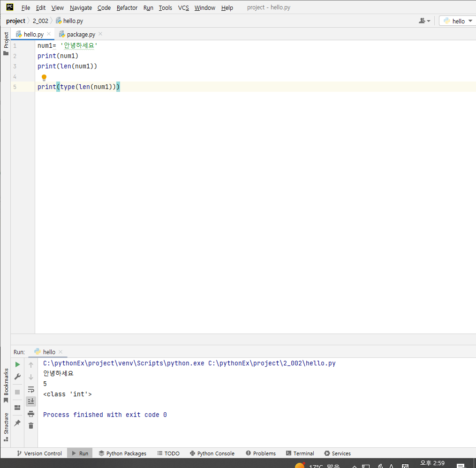476x468 pixels.
Task: Click the weather widget in taskbar
Action: pos(317,465)
